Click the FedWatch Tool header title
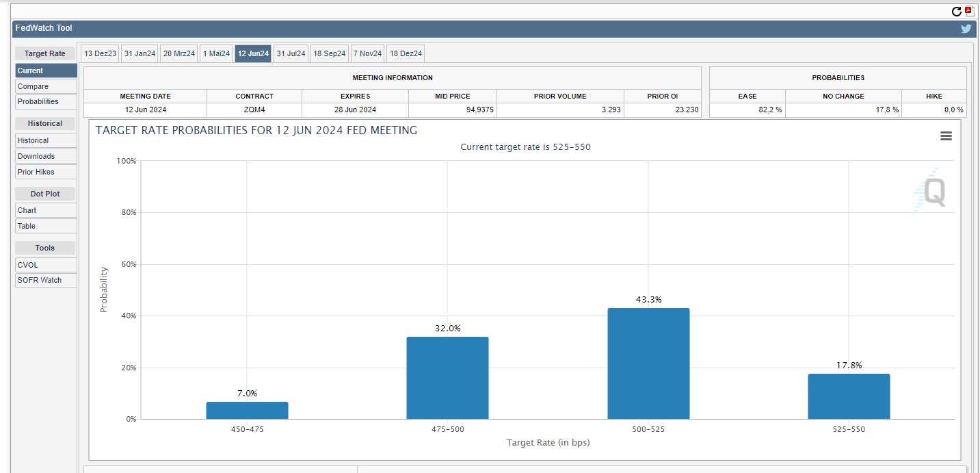 [x=44, y=28]
